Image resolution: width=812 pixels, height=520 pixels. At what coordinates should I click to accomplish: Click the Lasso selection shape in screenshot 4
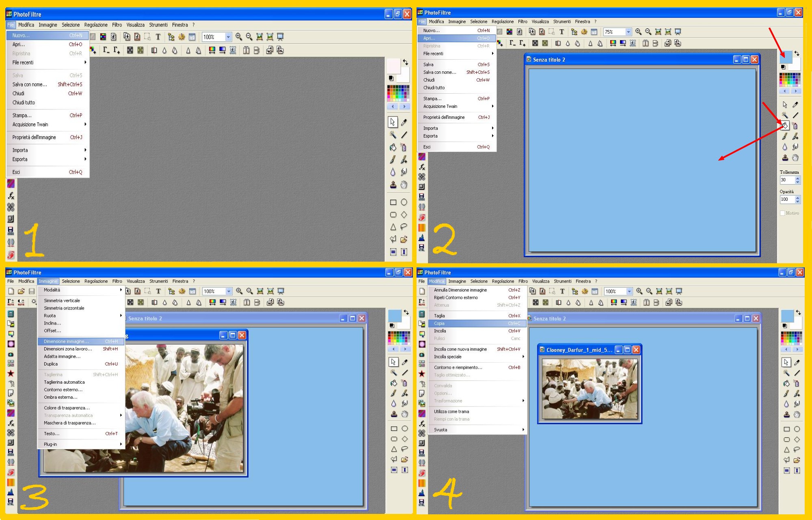click(797, 449)
